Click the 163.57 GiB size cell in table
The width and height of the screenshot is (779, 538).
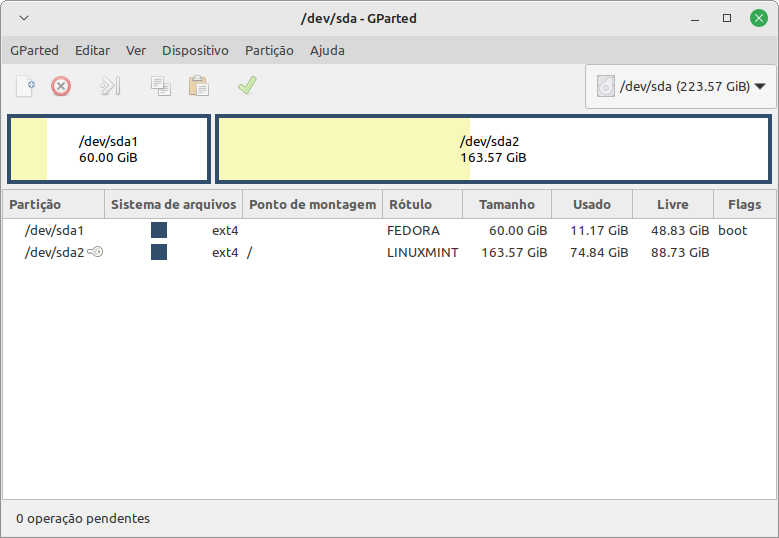point(514,252)
